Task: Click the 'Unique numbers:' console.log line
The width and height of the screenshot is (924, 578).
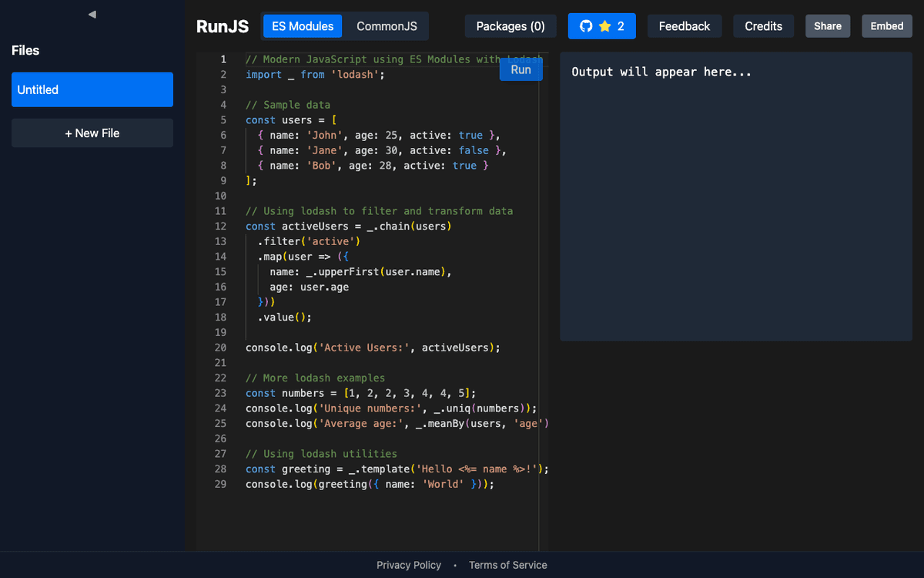Action: [x=391, y=408]
